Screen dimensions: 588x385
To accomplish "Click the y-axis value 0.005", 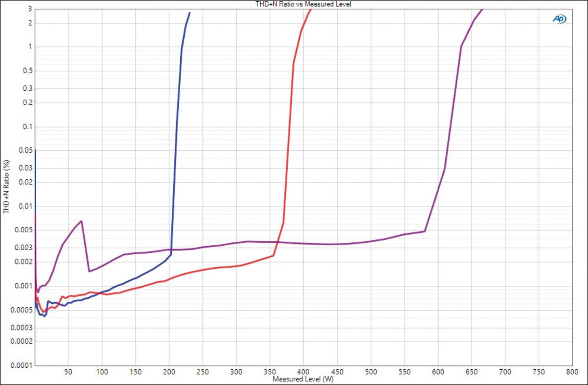I will (x=24, y=230).
